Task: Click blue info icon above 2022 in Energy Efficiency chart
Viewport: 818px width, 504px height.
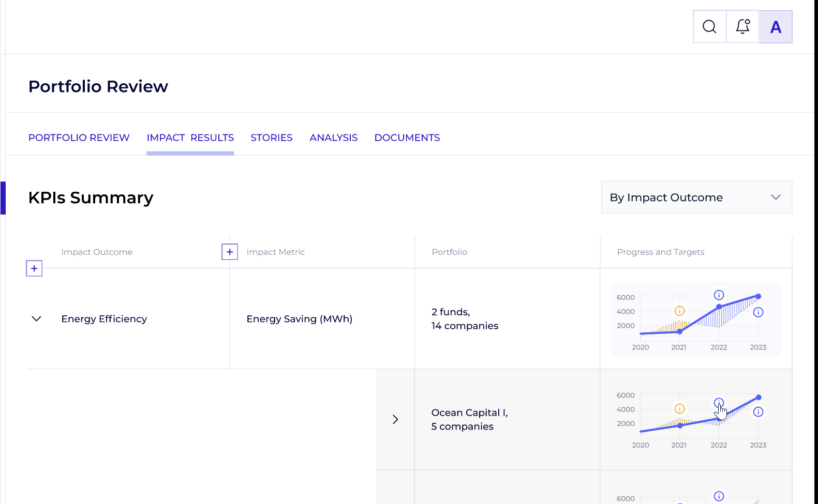Action: [x=719, y=295]
